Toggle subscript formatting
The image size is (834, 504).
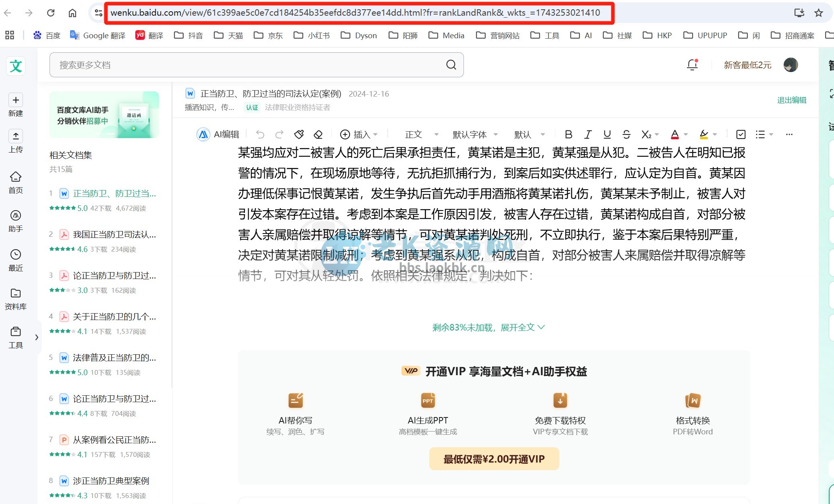click(x=646, y=134)
